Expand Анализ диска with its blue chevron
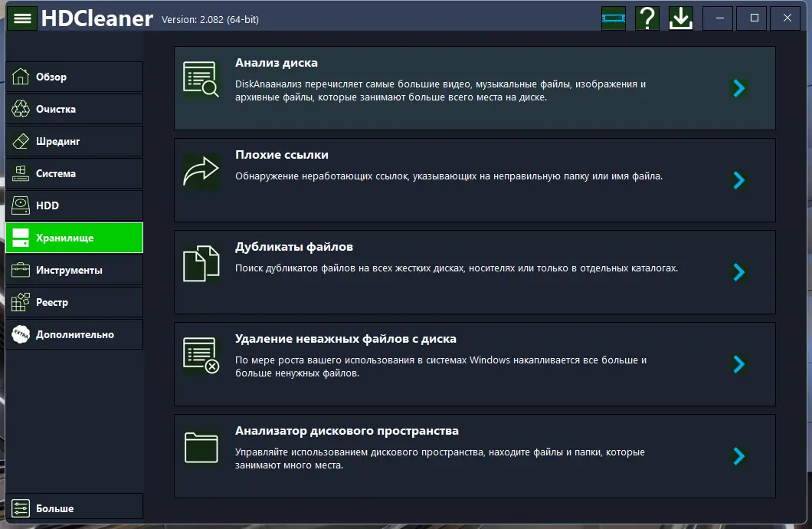 739,88
